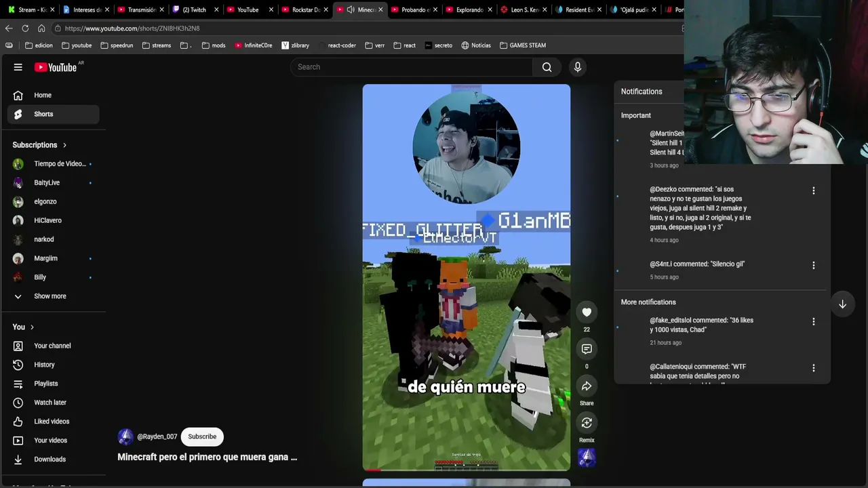The width and height of the screenshot is (868, 488).
Task: Open the Short's comments panel
Action: [587, 349]
